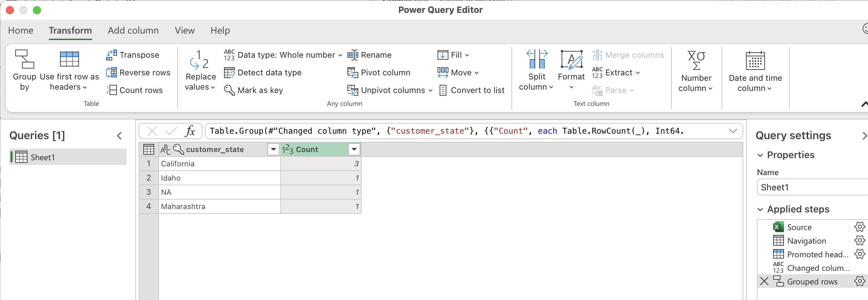Viewport: 868px width, 300px height.
Task: Choose Detect data type
Action: pyautogui.click(x=263, y=73)
